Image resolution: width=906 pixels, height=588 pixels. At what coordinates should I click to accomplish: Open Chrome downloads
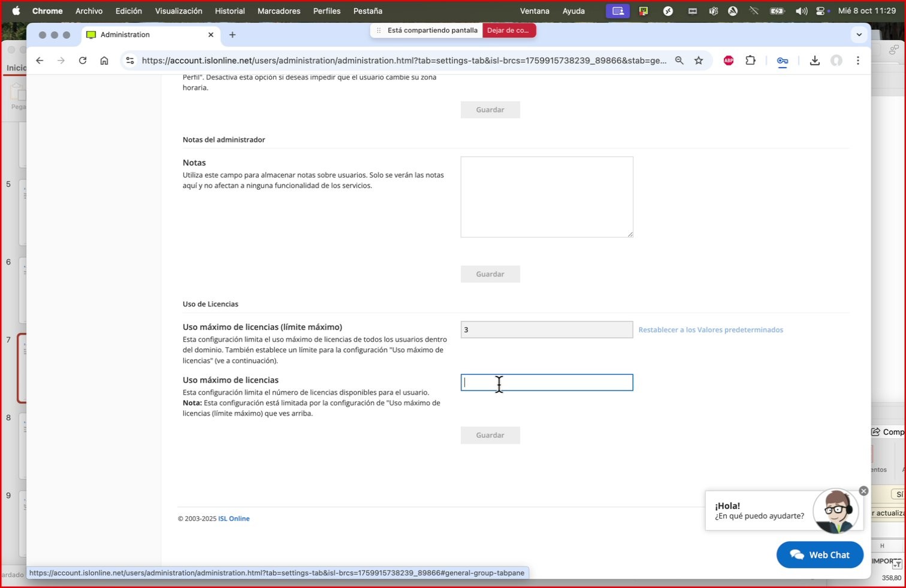point(814,60)
